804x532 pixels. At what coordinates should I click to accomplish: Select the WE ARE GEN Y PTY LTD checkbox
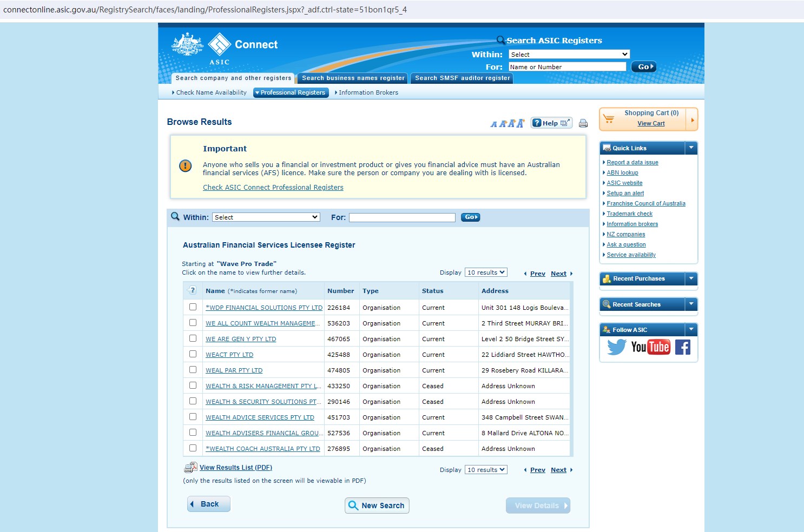[193, 338]
